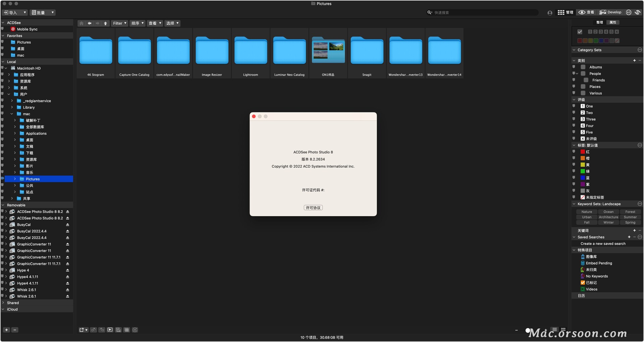Click the Winter keyword button
Viewport: 644px width, 342px height.
[608, 223]
